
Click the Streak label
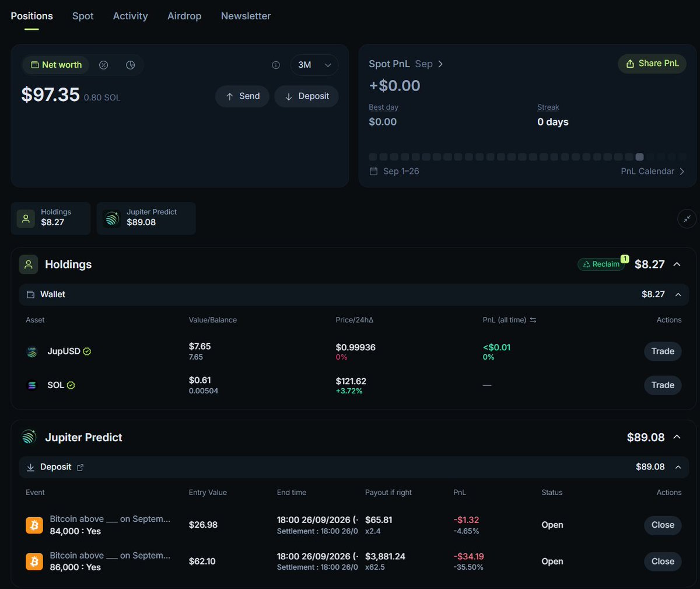point(548,107)
